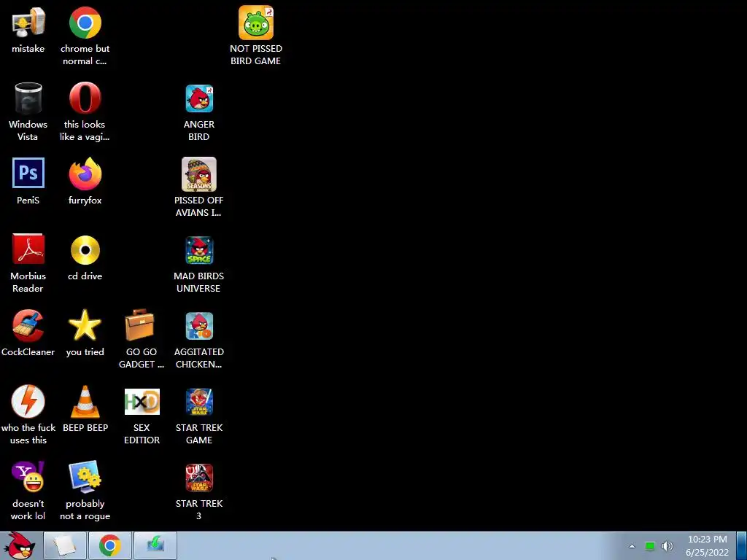Select the HxD hex editor icon

coord(142,402)
